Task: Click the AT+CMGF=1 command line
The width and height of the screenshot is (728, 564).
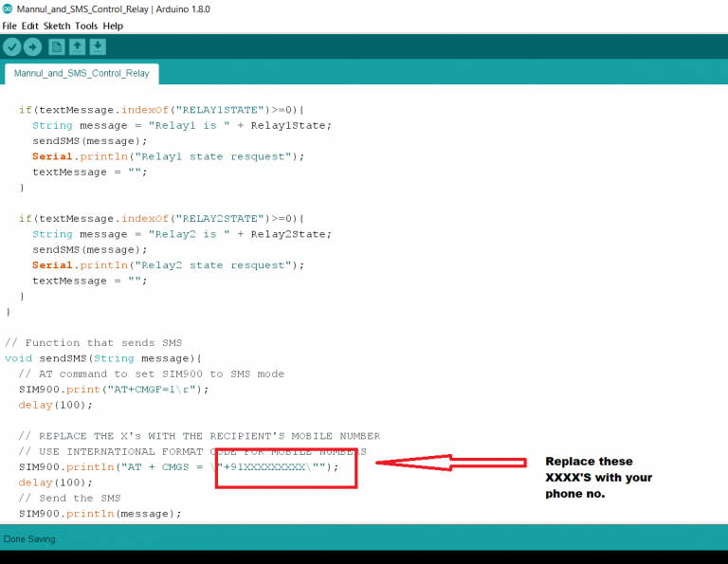Action: [114, 389]
